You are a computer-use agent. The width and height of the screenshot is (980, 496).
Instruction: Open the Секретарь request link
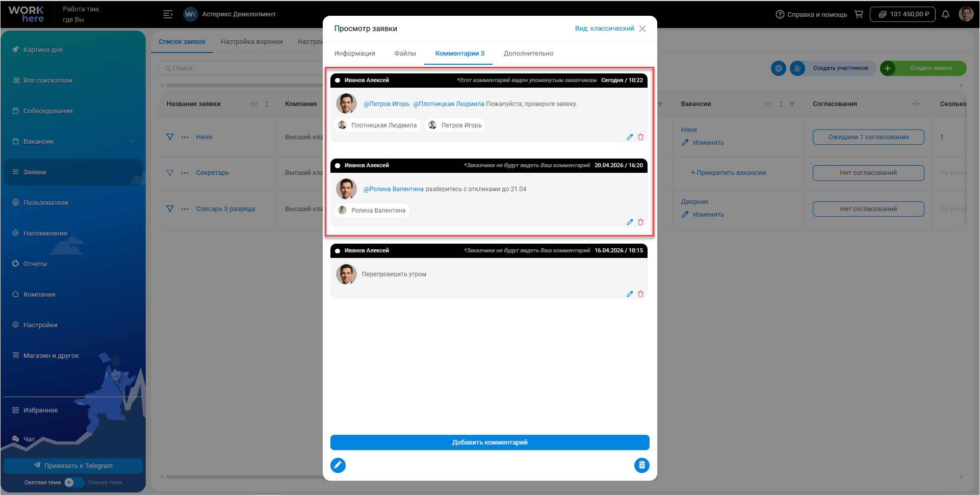[x=213, y=173]
